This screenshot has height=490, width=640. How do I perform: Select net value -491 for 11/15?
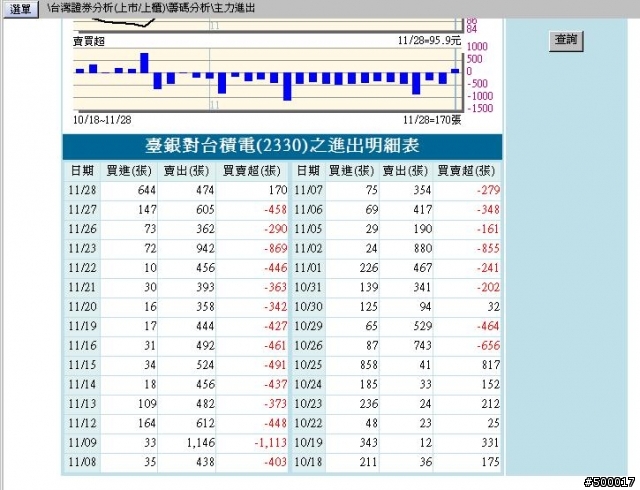tap(275, 365)
